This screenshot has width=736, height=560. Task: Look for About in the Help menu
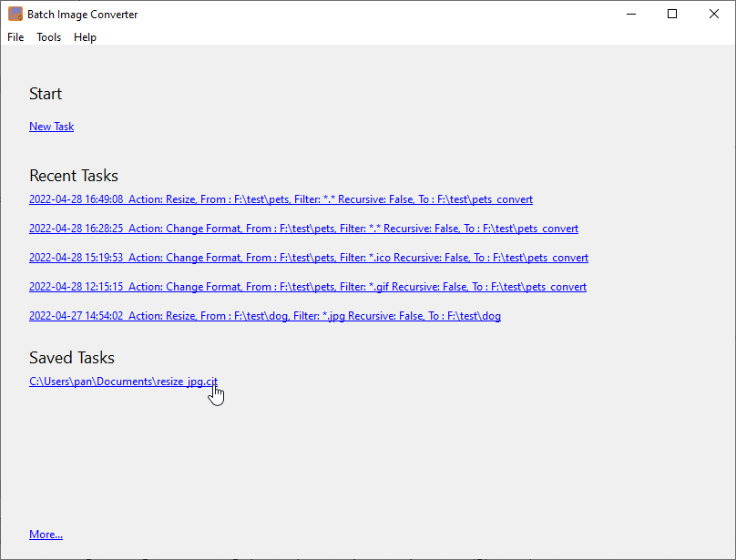[85, 37]
